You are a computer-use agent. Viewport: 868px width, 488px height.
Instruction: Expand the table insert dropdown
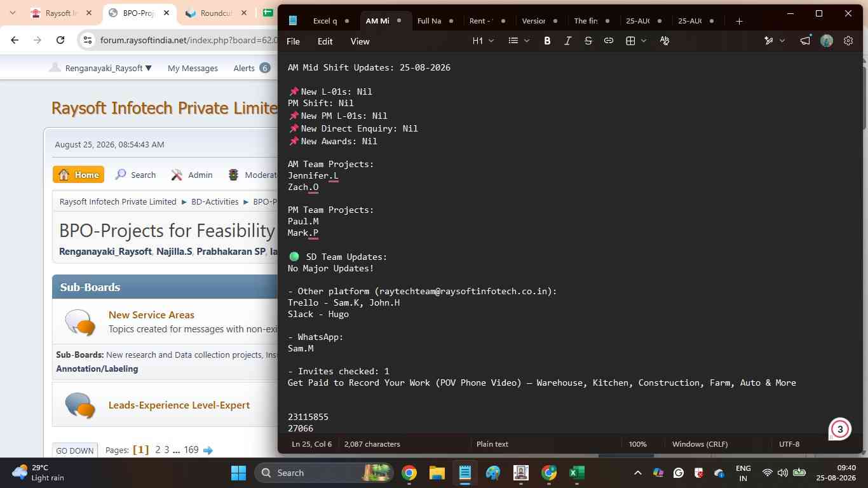click(x=636, y=41)
